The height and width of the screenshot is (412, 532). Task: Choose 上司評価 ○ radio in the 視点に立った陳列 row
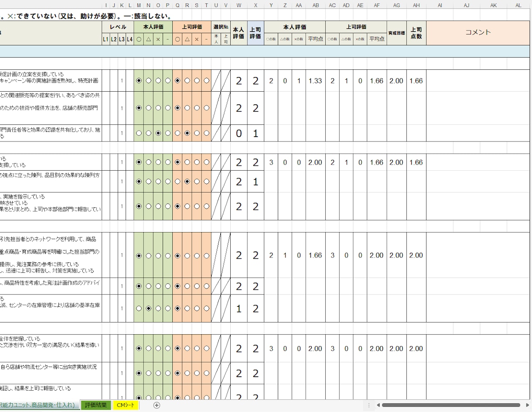pyautogui.click(x=177, y=181)
